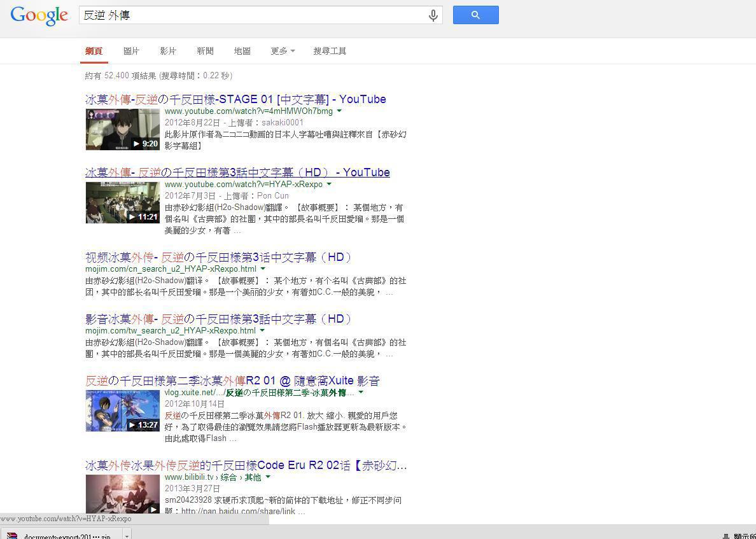Open the 9:20 video thumbnail
This screenshot has height=539, width=756.
point(122,129)
